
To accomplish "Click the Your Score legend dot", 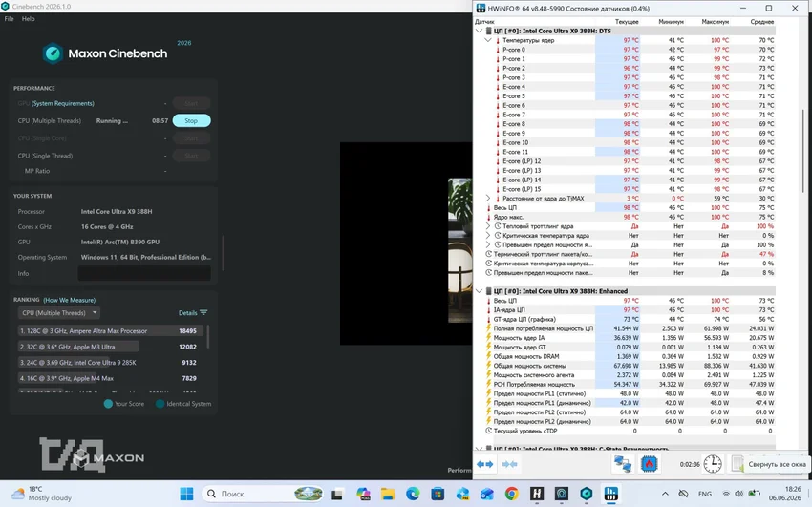I will (x=108, y=404).
